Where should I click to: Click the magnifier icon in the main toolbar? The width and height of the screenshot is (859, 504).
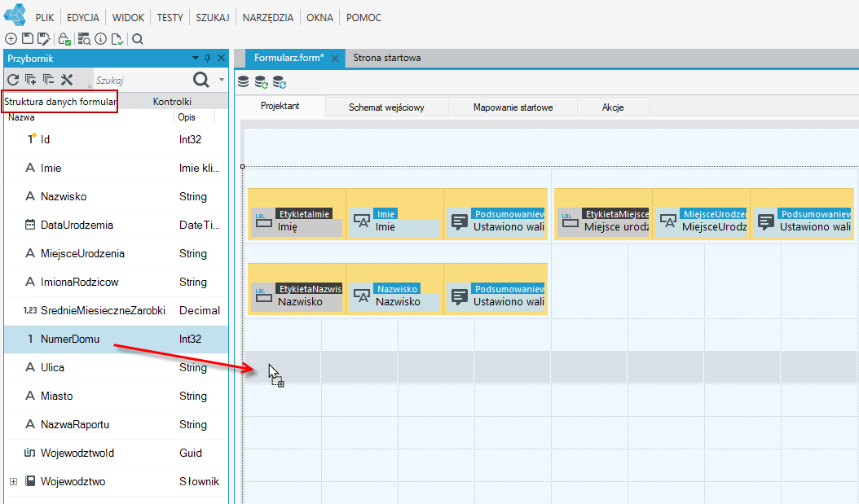coord(138,39)
